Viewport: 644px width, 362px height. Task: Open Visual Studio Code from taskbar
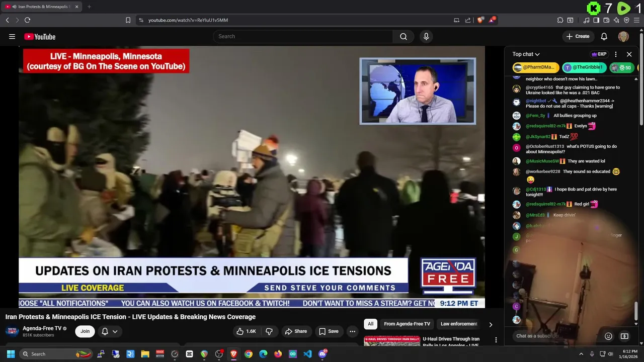pyautogui.click(x=307, y=354)
